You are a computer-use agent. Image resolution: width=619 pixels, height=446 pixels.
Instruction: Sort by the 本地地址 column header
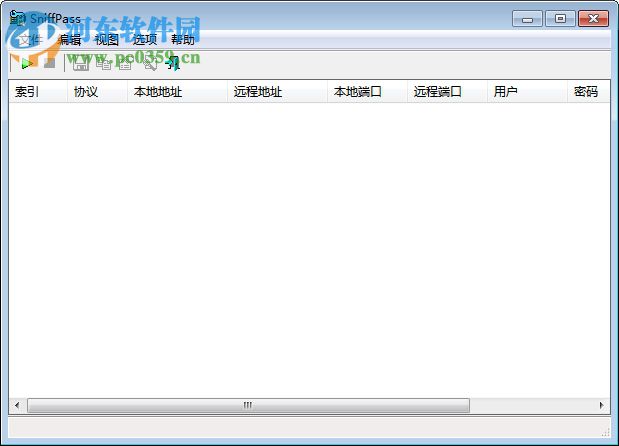click(x=177, y=92)
